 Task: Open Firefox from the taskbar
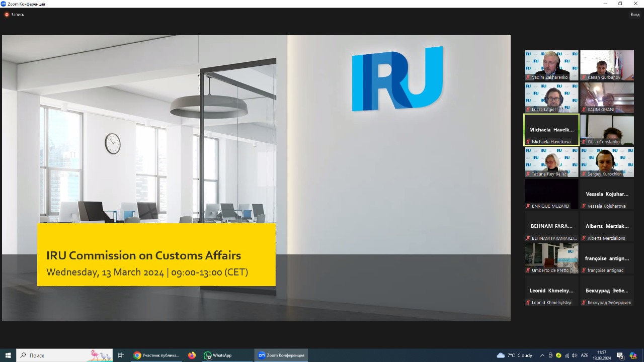(192, 355)
